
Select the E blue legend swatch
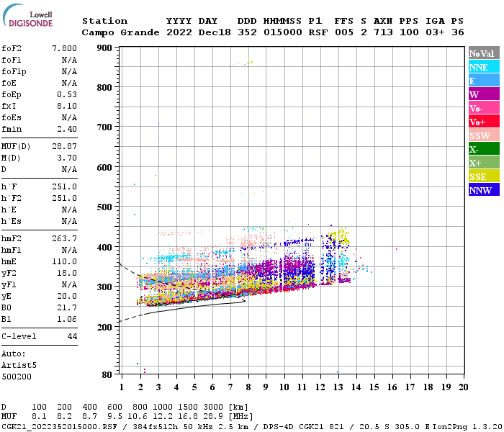tap(484, 81)
